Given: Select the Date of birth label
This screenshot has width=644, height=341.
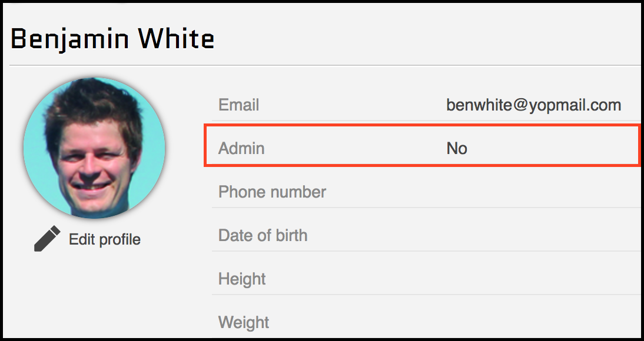Looking at the screenshot, I should coord(263,236).
